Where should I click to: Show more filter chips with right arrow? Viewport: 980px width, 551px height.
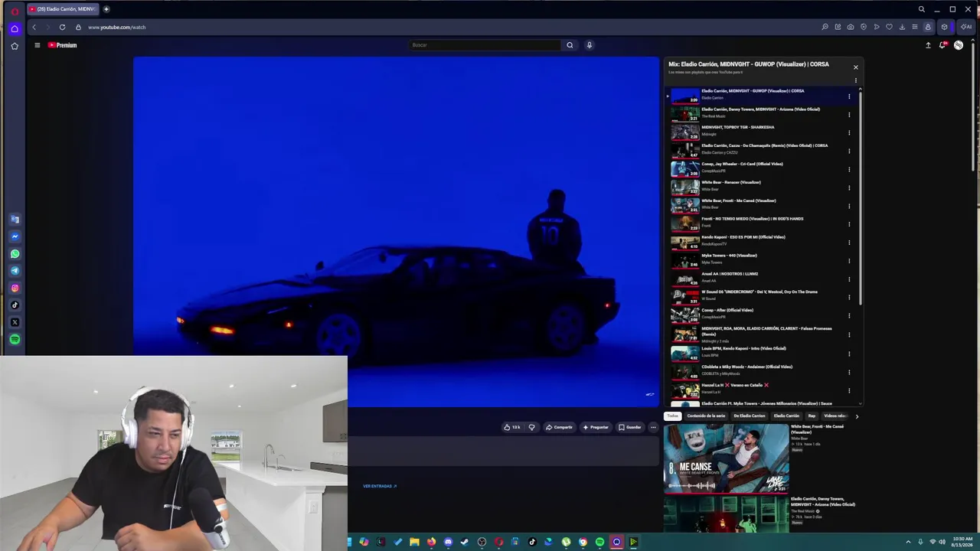[857, 416]
